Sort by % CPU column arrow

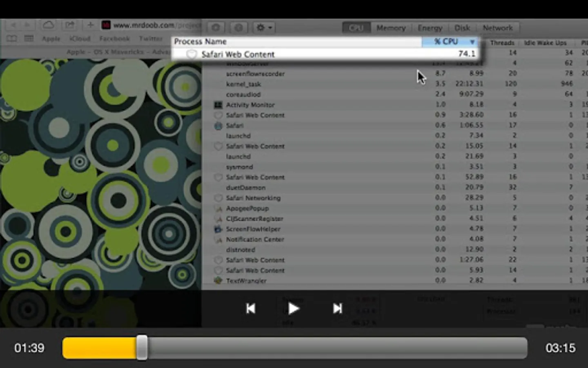pos(472,42)
